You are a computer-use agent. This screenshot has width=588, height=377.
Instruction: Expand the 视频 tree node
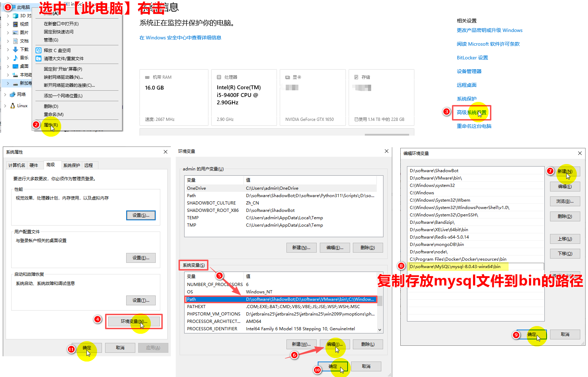(x=8, y=24)
